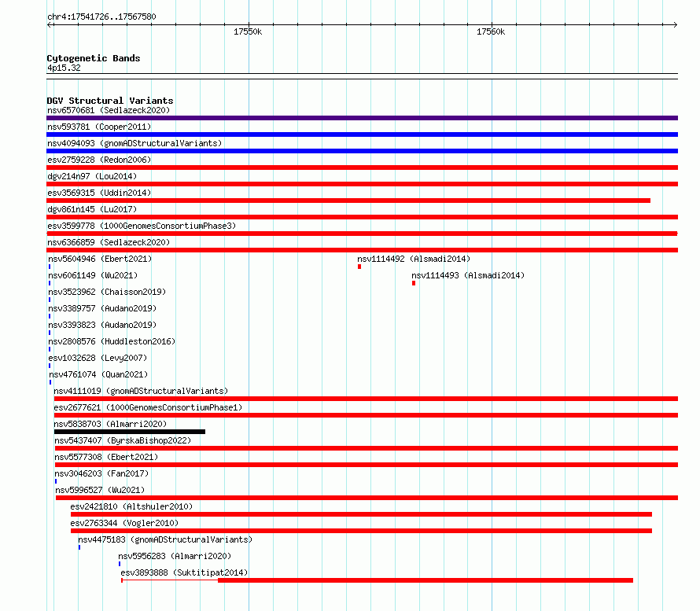Select esv2759228 (Redon2006) label
This screenshot has width=700, height=611.
(99, 160)
